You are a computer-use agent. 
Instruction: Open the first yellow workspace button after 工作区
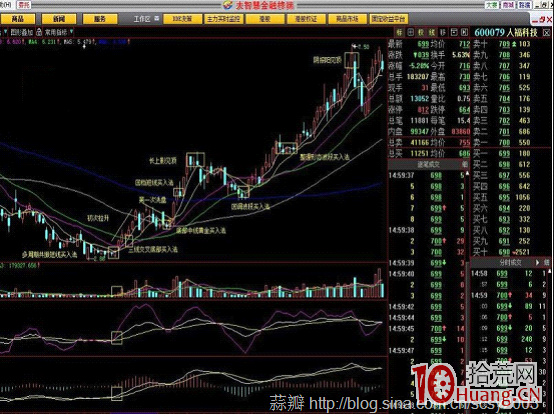(182, 19)
